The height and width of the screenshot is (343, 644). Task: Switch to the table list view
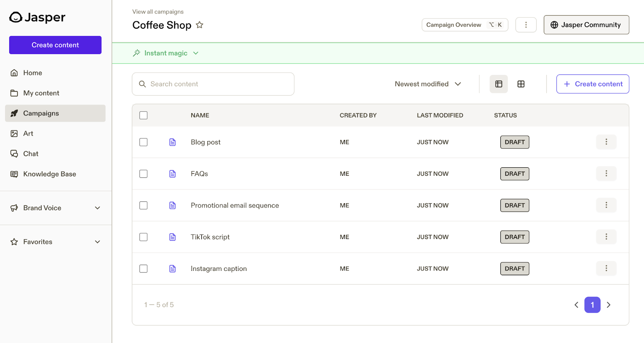click(498, 84)
